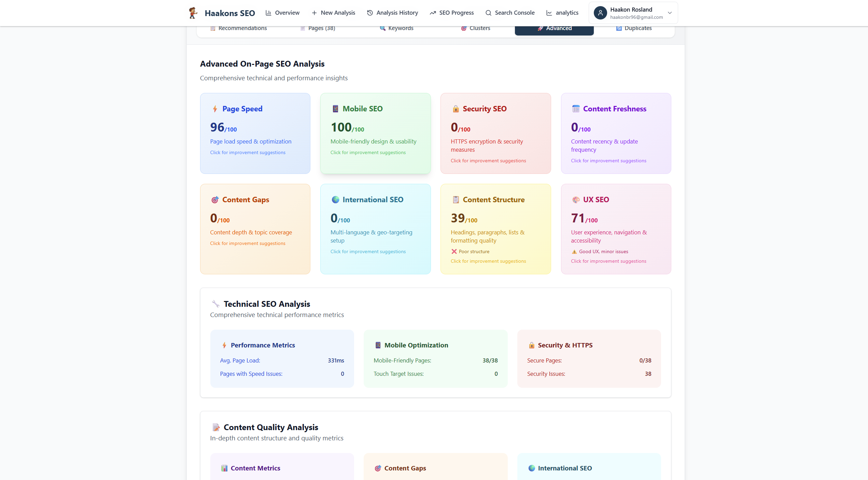The height and width of the screenshot is (480, 868).
Task: Click the Mobile SEO phone icon
Action: coord(335,109)
